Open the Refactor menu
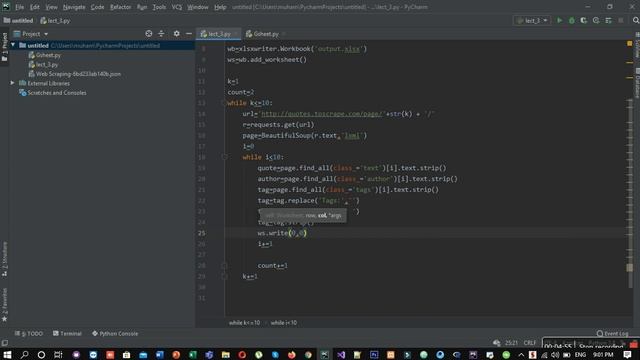The width and height of the screenshot is (640, 360). coord(120,7)
